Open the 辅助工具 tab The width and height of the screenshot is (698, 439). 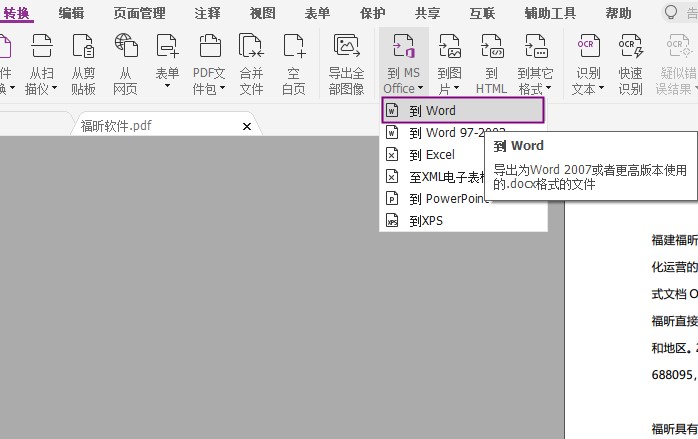pos(550,13)
